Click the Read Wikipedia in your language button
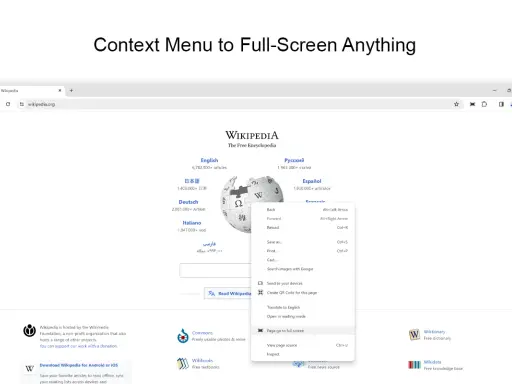 pos(228,293)
